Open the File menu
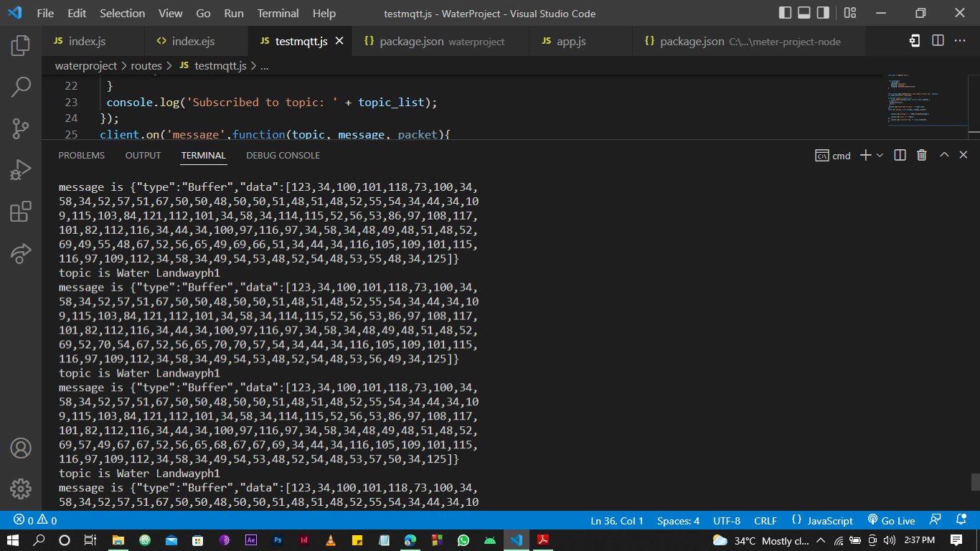 [45, 13]
